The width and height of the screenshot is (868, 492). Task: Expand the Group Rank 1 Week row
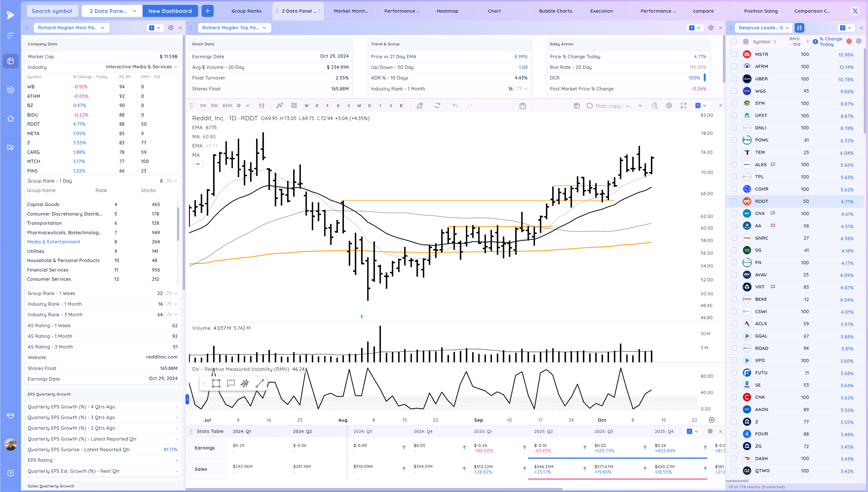coord(176,293)
